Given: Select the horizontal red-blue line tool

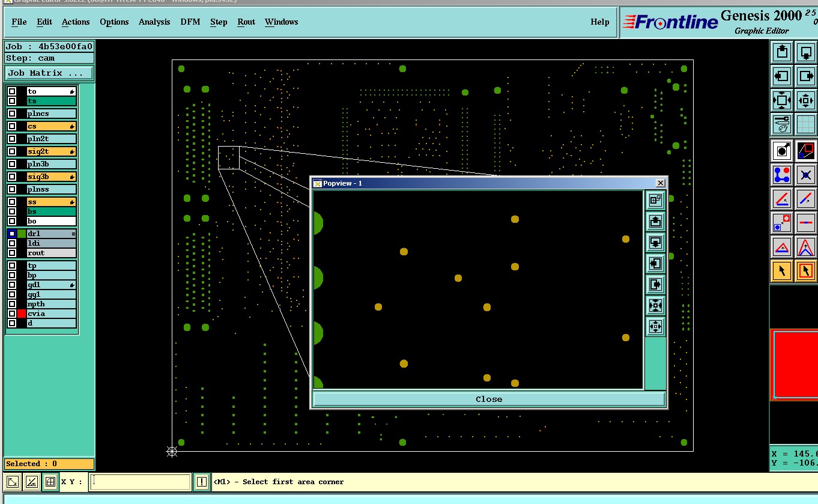Looking at the screenshot, I should click(x=806, y=223).
